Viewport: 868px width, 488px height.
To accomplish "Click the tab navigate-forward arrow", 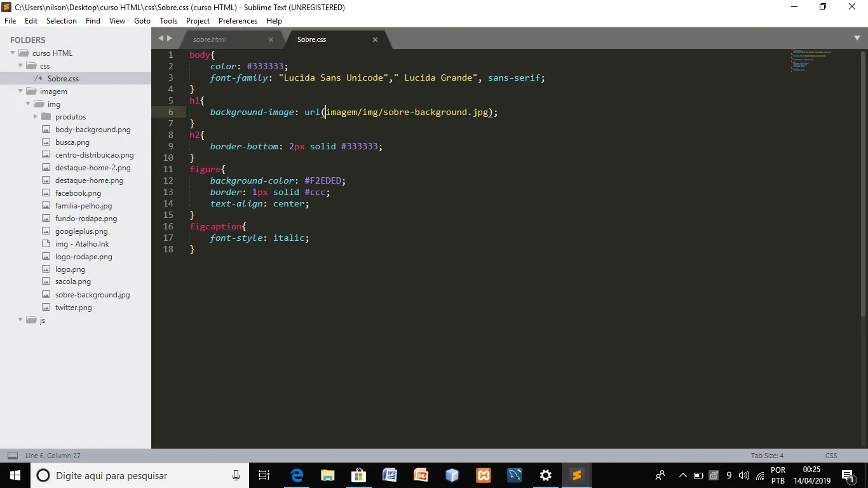I will [170, 39].
